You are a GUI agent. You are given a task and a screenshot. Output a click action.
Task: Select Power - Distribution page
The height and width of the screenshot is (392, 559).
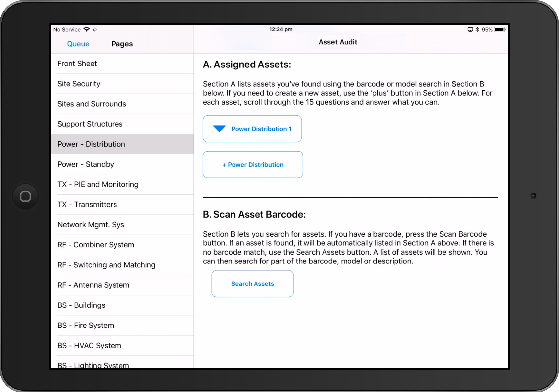[122, 144]
